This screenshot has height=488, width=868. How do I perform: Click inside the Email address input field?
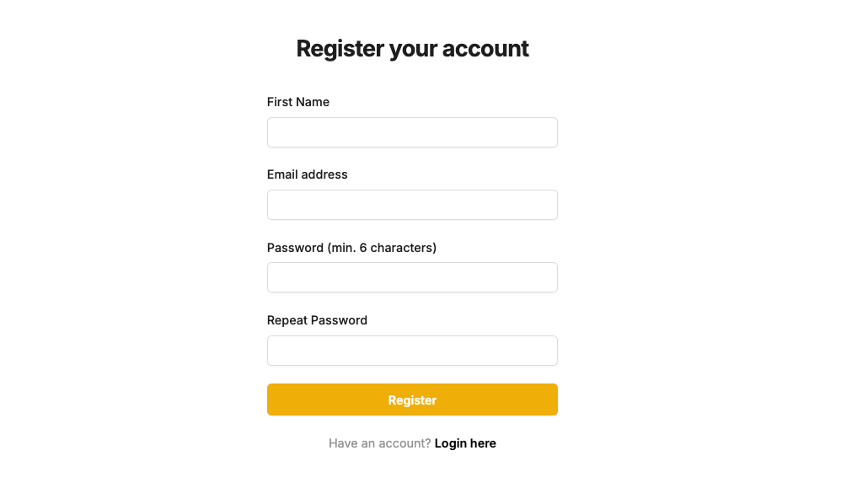pyautogui.click(x=412, y=205)
